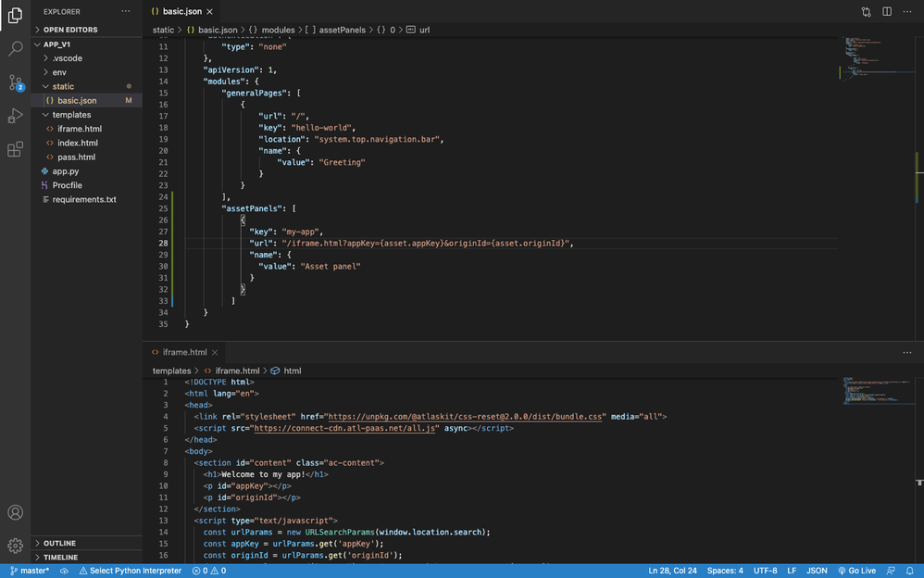Expand the .vscode folder
Viewport: 924px width, 578px height.
pyautogui.click(x=67, y=57)
